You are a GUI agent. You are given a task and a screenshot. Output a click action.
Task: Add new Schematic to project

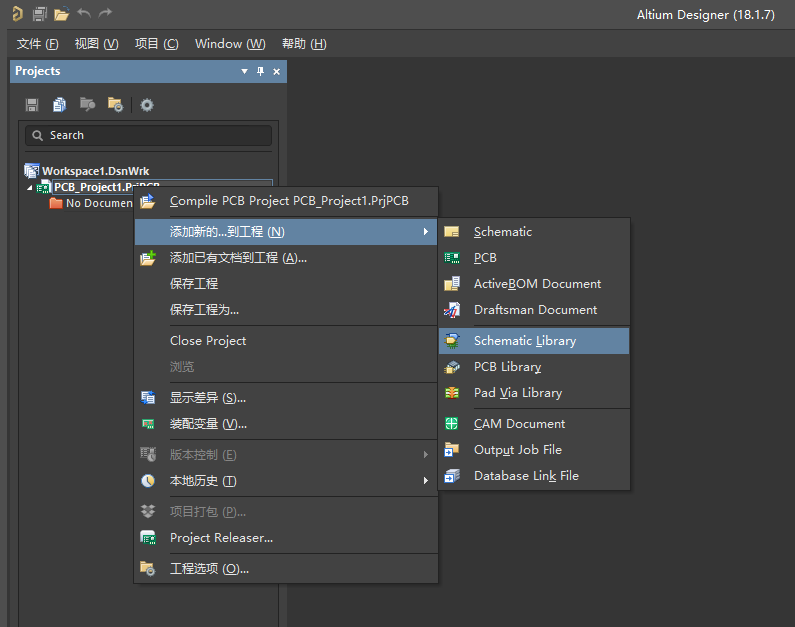pos(534,232)
